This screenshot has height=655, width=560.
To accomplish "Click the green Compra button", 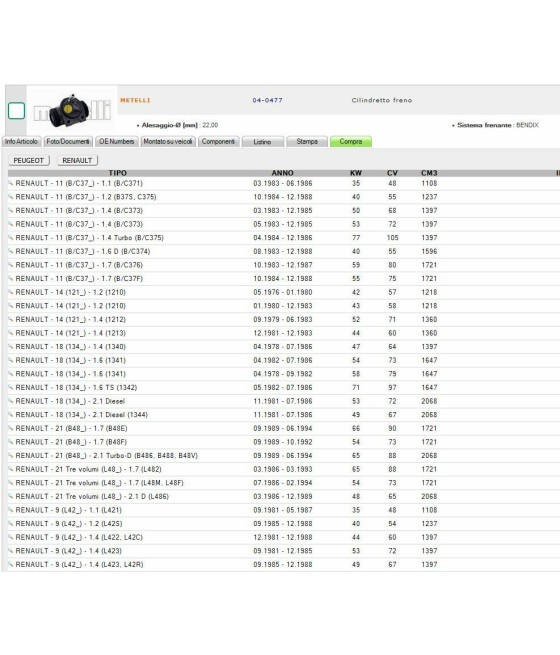I will click(351, 142).
